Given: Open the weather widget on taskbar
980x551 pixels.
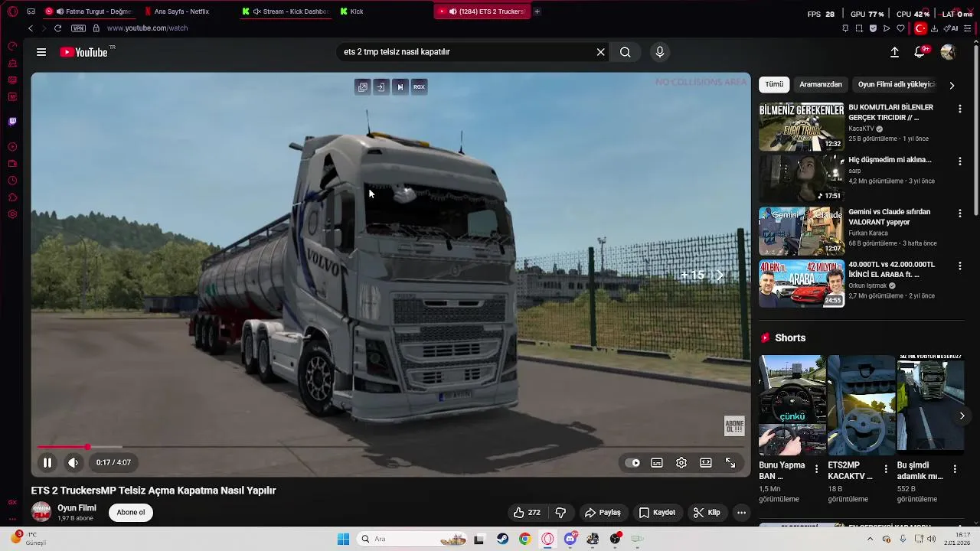Looking at the screenshot, I should point(31,539).
